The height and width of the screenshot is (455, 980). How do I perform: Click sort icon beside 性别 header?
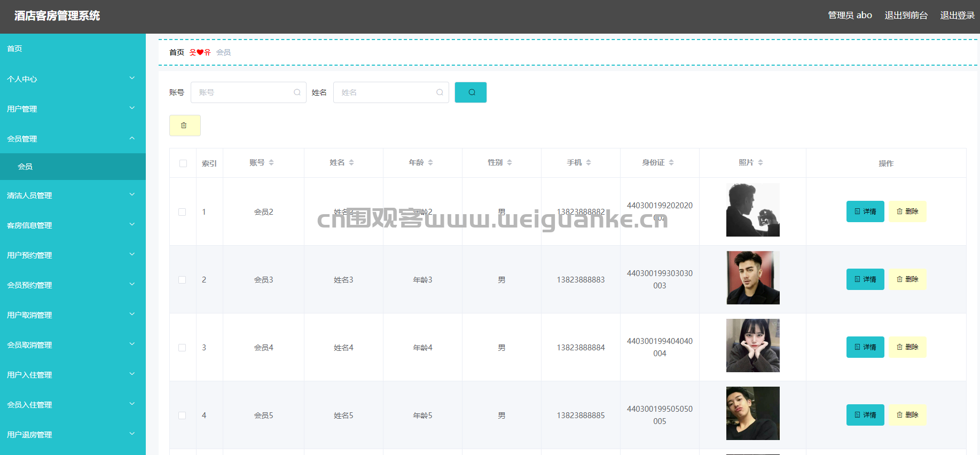coord(509,162)
